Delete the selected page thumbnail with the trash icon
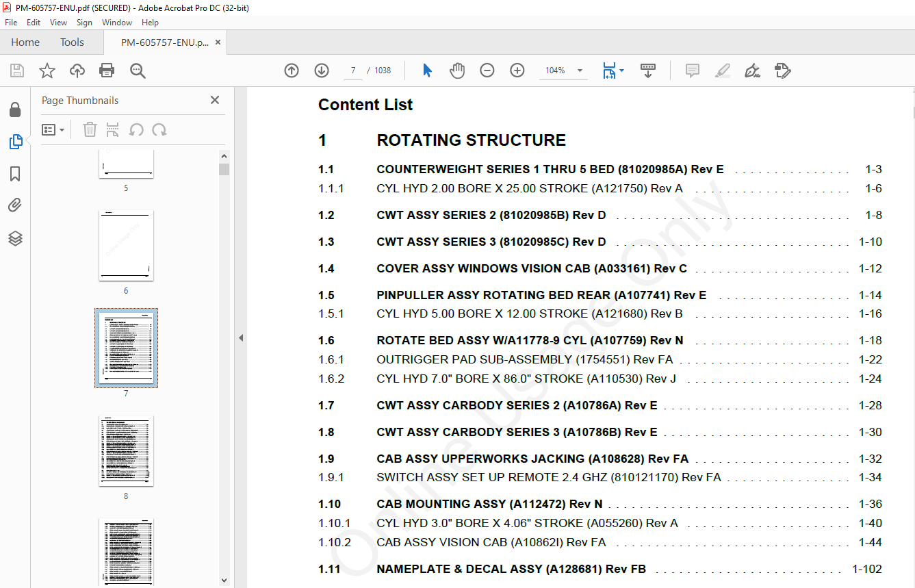The width and height of the screenshot is (915, 588). (90, 129)
